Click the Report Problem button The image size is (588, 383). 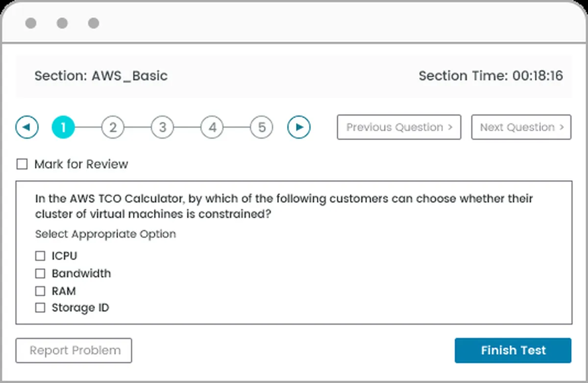(74, 351)
